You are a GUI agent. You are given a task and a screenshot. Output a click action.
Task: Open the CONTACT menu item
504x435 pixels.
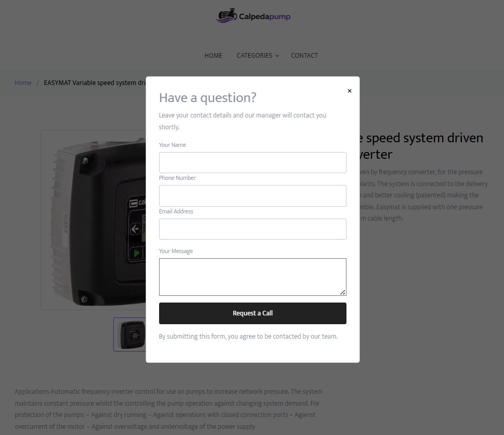[x=304, y=55]
